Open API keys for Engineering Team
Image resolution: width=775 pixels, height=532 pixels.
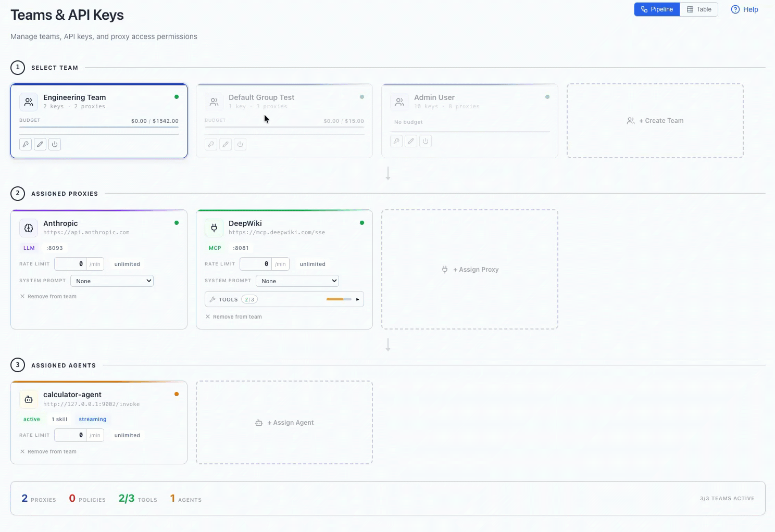coord(26,144)
